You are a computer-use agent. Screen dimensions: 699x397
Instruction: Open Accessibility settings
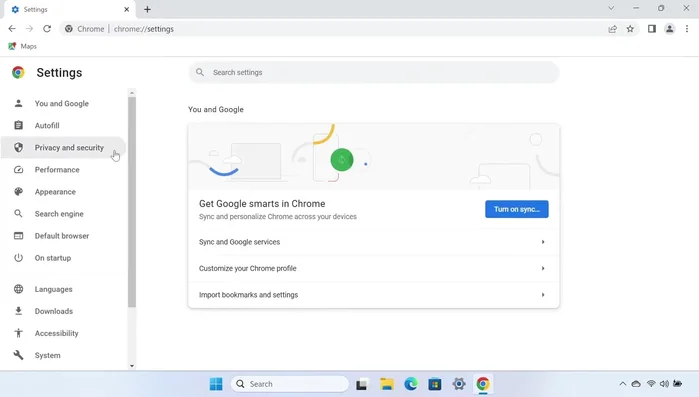(56, 333)
